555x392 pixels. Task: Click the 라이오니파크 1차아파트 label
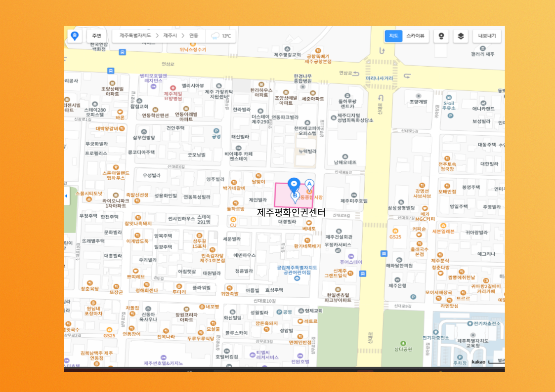pyautogui.click(x=115, y=203)
